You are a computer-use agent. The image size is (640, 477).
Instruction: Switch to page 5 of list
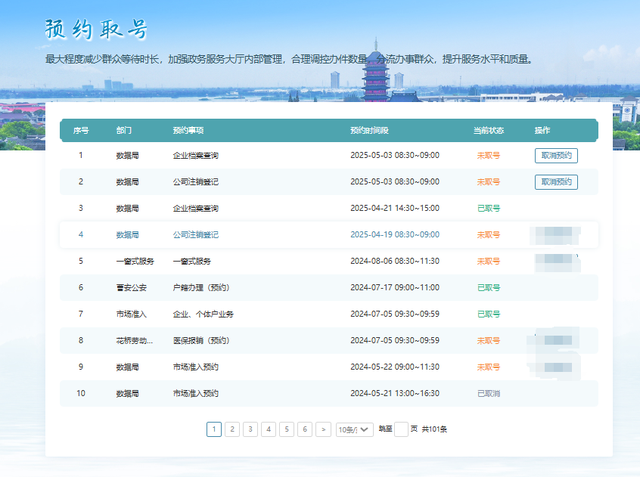pyautogui.click(x=286, y=429)
